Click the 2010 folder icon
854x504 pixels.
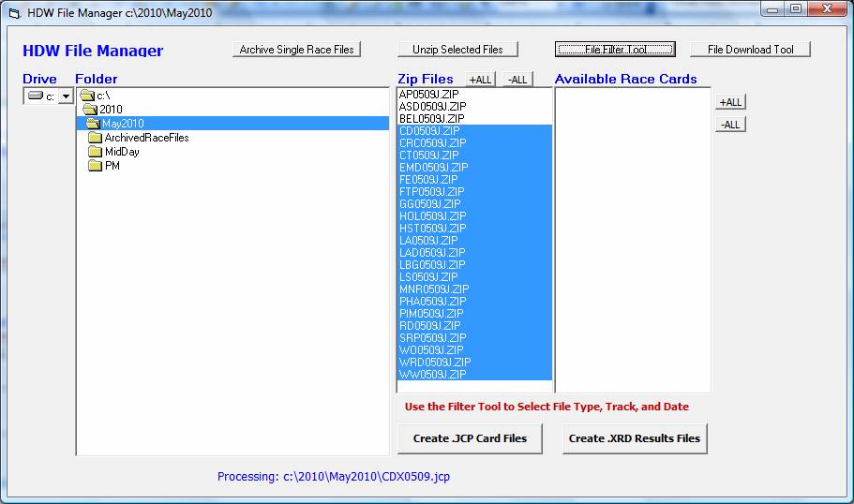91,110
